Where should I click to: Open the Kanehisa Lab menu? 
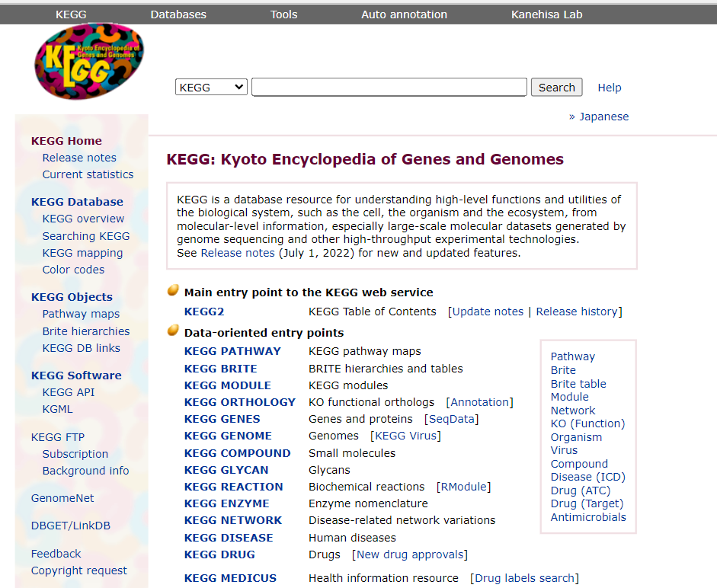click(547, 14)
